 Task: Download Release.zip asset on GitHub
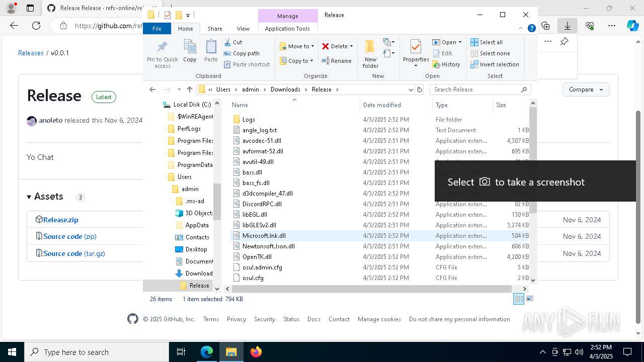pos(60,220)
